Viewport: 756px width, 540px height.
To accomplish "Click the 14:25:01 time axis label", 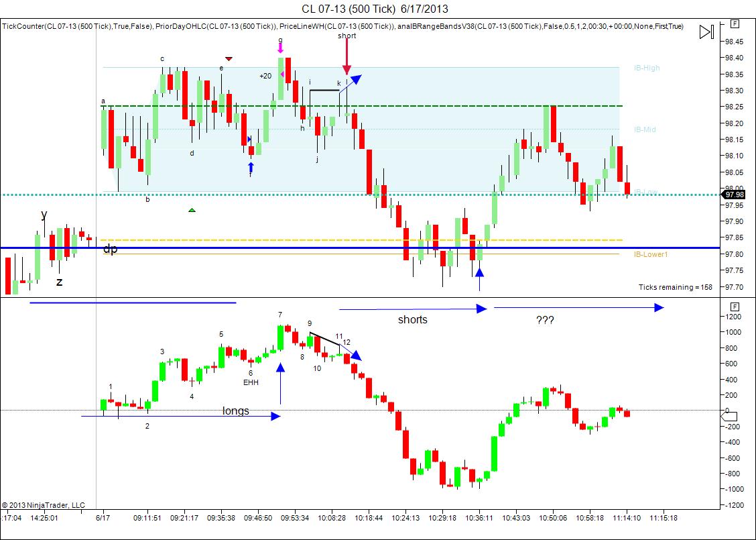I will pyautogui.click(x=44, y=518).
